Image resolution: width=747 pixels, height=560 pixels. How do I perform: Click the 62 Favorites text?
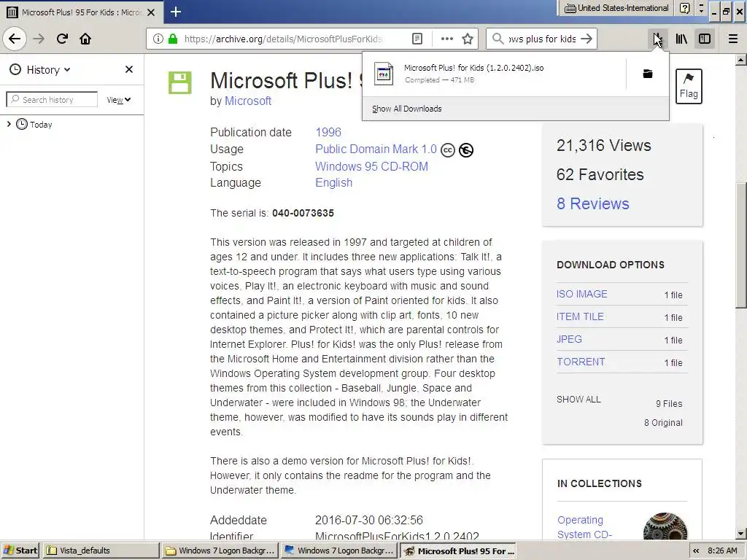[x=600, y=175]
